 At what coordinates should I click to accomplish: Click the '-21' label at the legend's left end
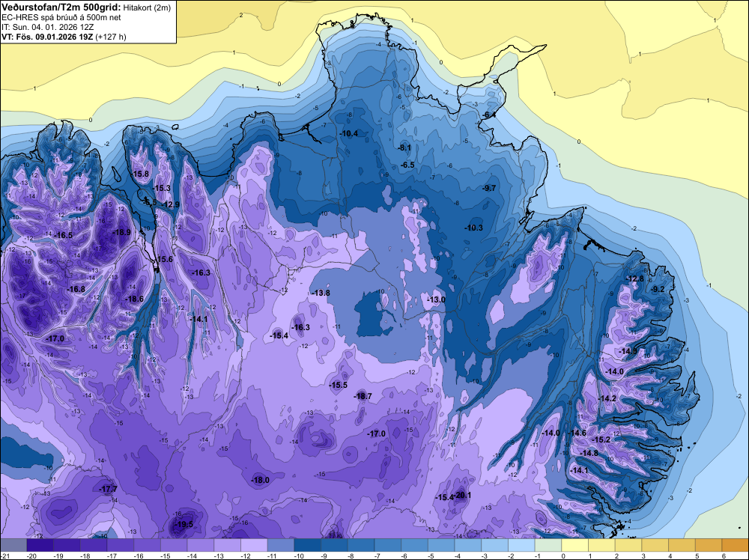tap(5, 556)
